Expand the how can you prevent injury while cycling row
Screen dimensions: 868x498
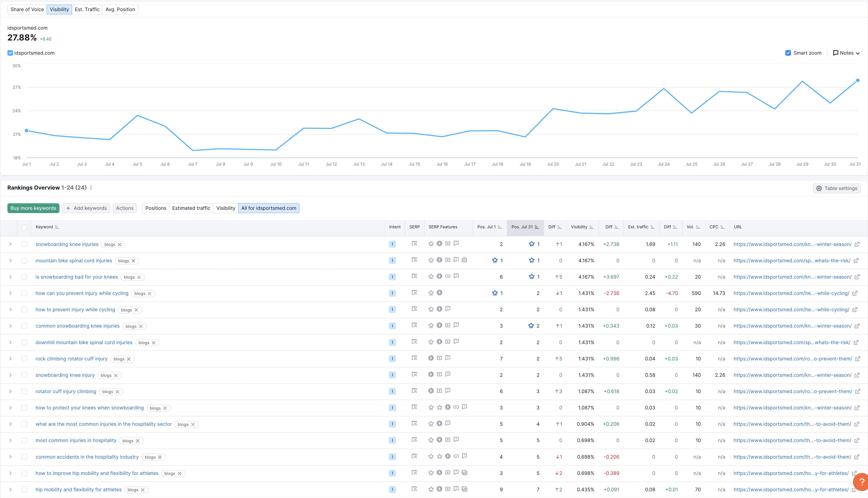(x=11, y=293)
